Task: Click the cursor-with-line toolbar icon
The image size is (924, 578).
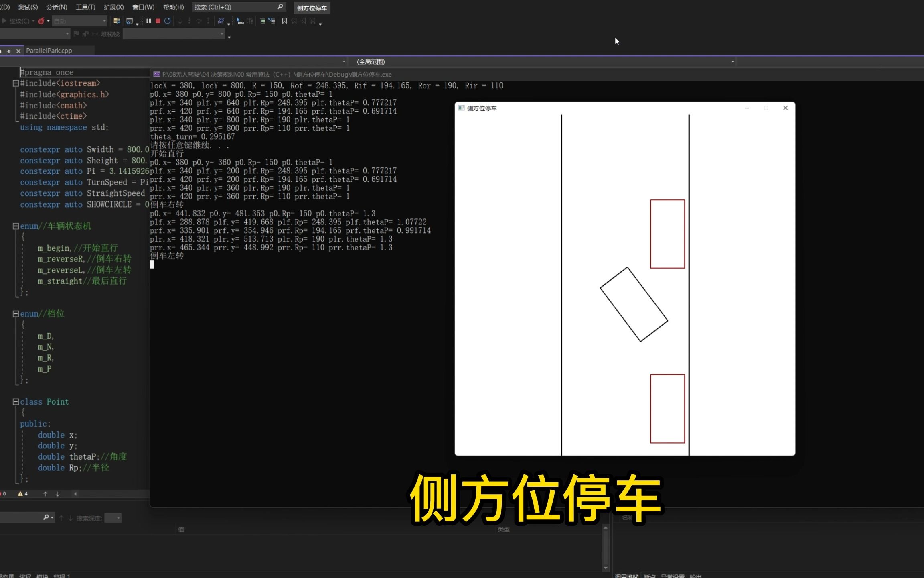Action: [240, 21]
